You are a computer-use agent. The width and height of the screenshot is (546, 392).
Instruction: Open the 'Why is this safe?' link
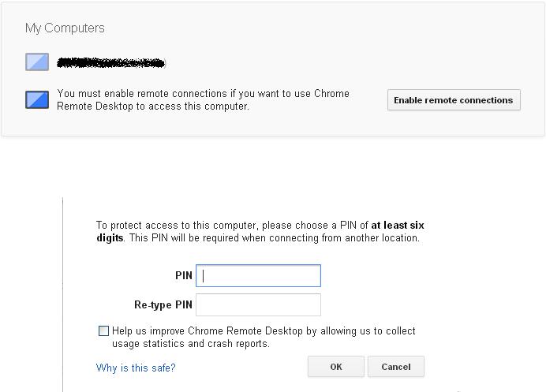click(x=136, y=368)
